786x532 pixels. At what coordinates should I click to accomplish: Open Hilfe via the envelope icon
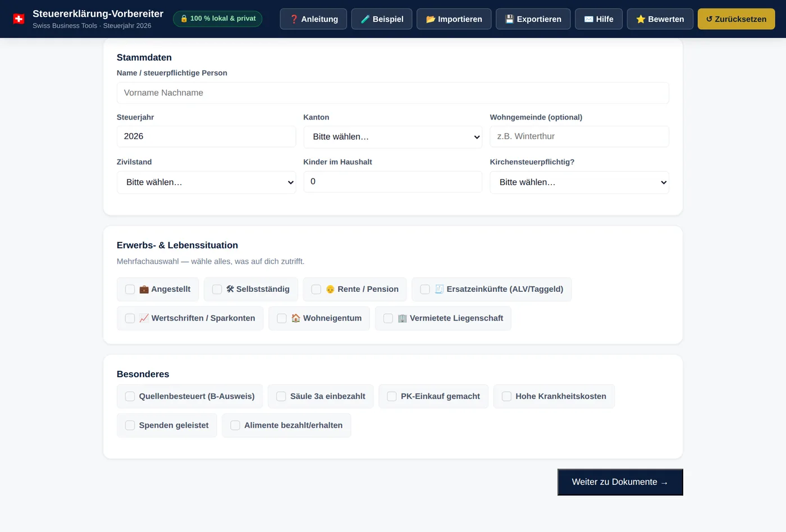coord(598,19)
